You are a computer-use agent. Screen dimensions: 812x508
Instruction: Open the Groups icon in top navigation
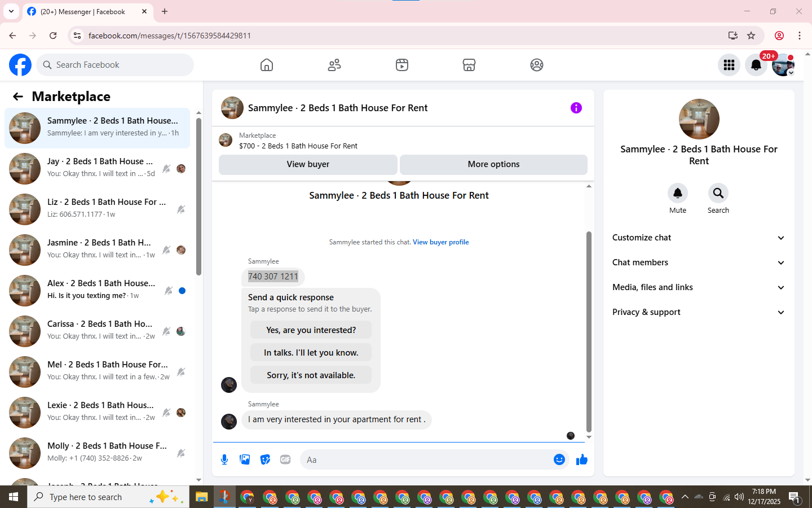(537, 65)
